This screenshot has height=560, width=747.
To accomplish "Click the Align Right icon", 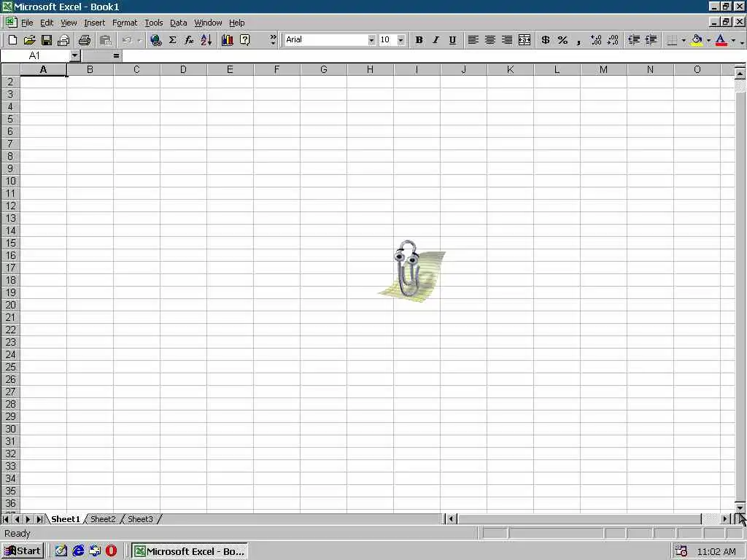I will click(508, 40).
